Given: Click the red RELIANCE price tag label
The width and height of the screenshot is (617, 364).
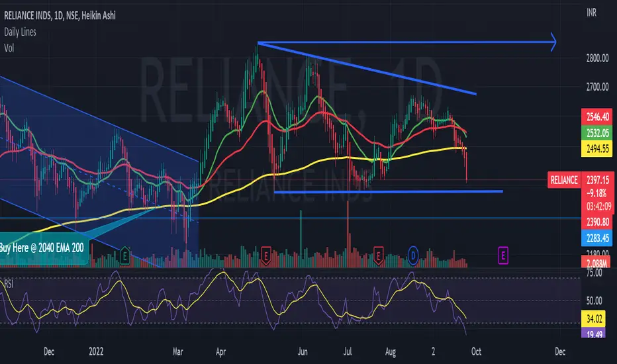Looking at the screenshot, I should 564,180.
